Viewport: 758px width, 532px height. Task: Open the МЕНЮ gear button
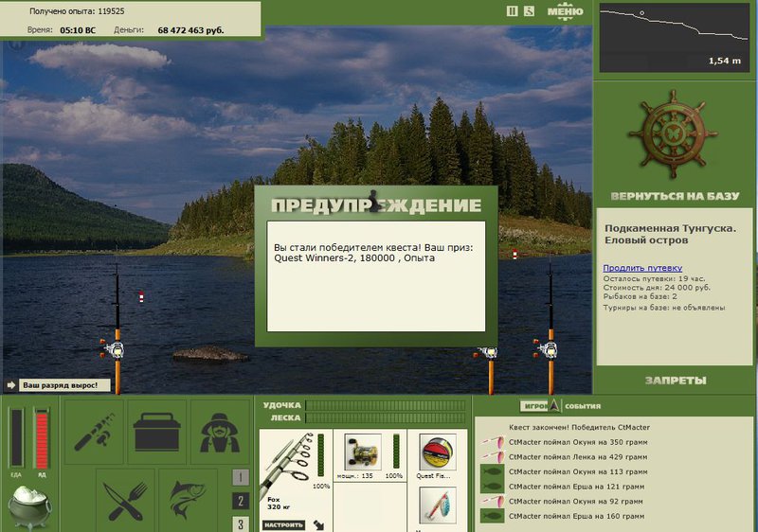pos(565,11)
